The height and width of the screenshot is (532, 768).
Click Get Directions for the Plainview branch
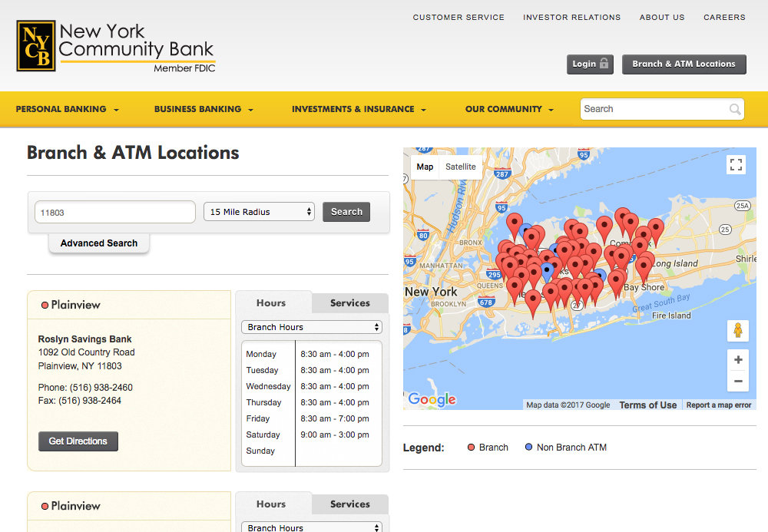point(78,441)
